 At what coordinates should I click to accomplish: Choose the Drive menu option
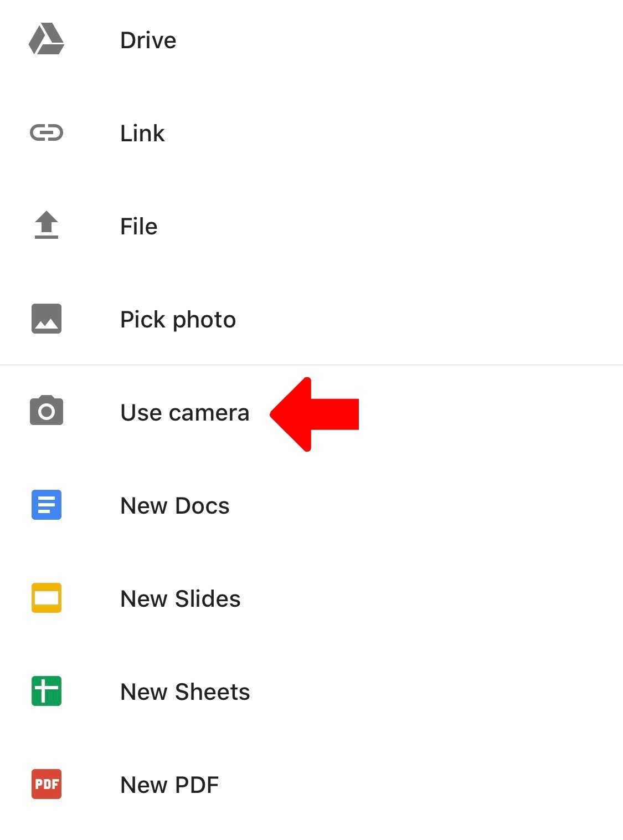click(311, 40)
